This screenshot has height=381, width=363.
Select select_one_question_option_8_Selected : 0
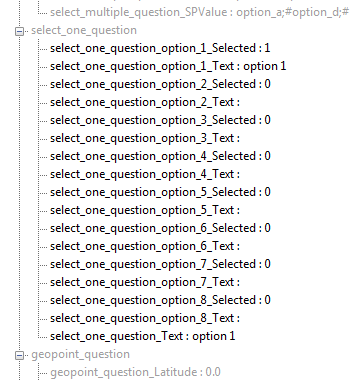click(x=160, y=300)
